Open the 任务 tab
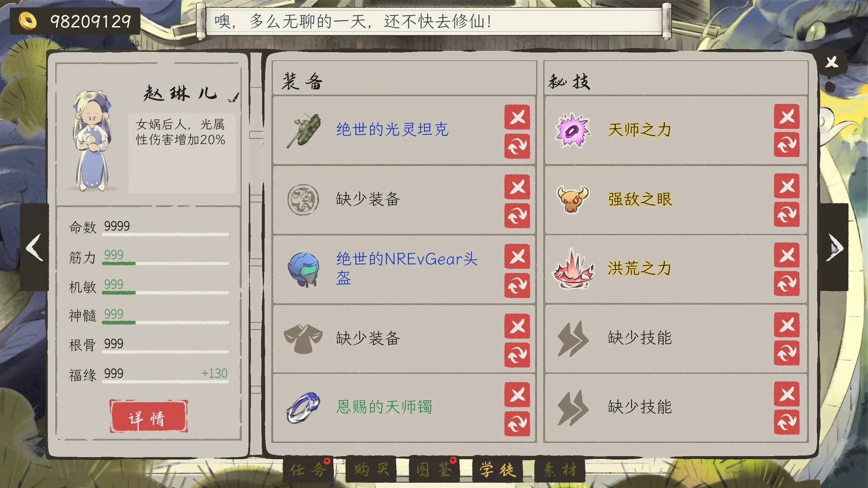Screen dimensions: 868x488 pos(309,470)
